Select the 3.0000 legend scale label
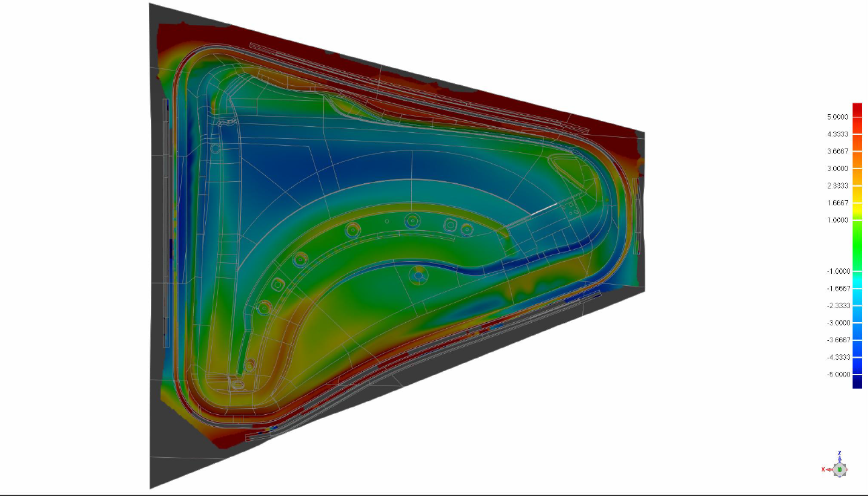The height and width of the screenshot is (496, 868). point(838,168)
